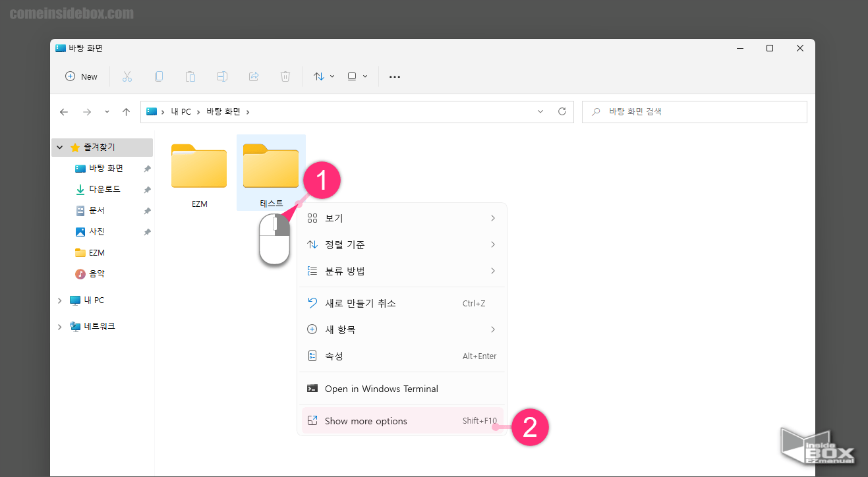
Task: Click 내 PC in the address bar
Action: (x=181, y=112)
